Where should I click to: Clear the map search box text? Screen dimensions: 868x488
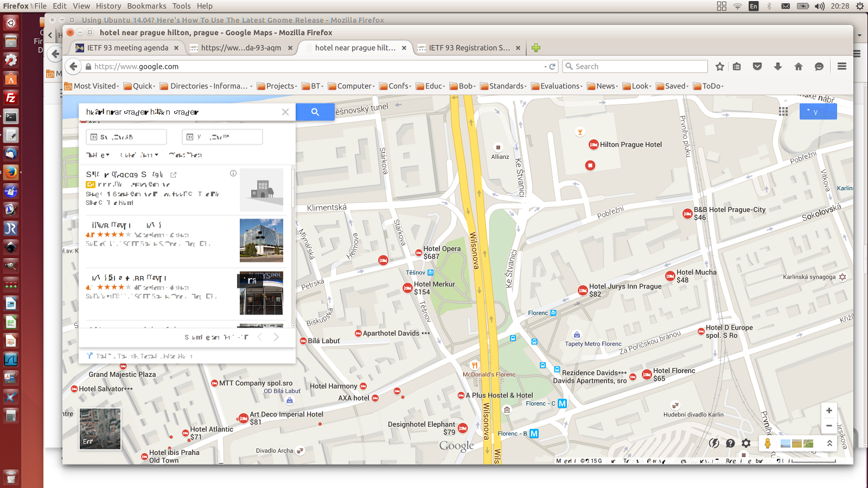tap(285, 112)
